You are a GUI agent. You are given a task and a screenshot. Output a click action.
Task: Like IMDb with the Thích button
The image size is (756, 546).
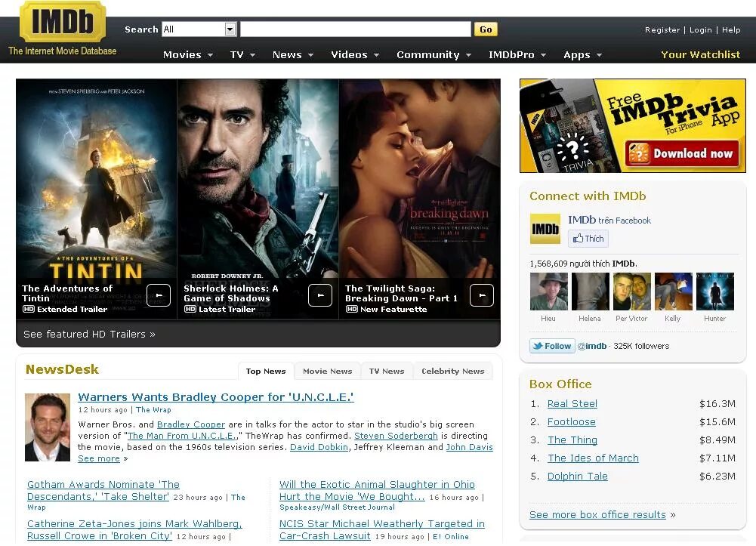(588, 239)
